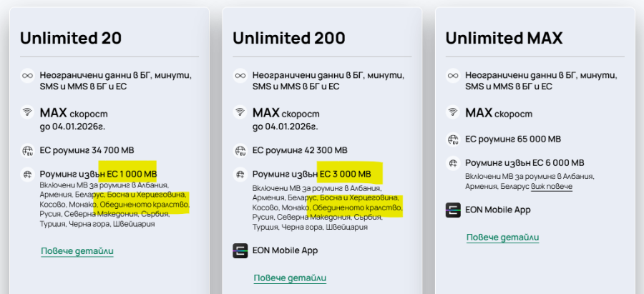Click the wifi icon in Unlimited MAX card

pos(453,112)
